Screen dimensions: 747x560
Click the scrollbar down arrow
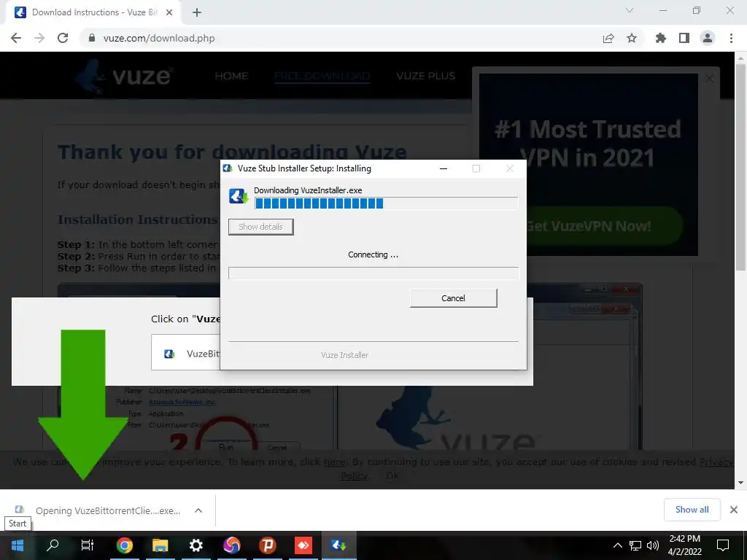(x=740, y=483)
